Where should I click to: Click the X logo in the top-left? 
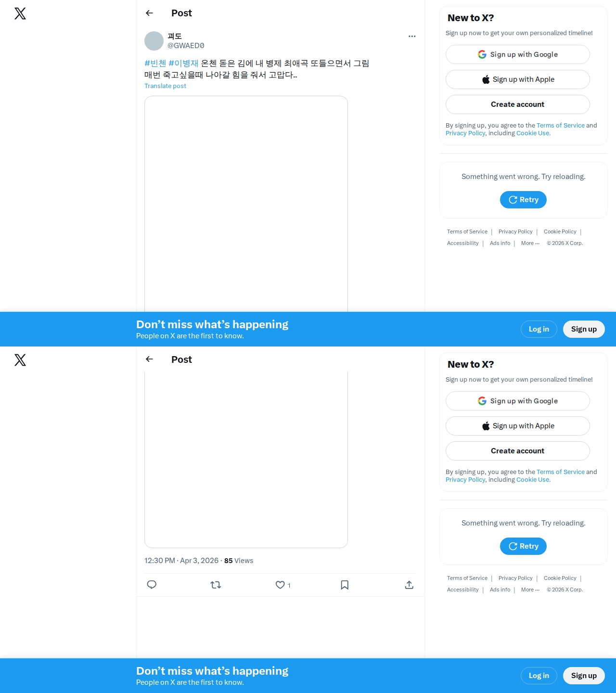point(20,13)
